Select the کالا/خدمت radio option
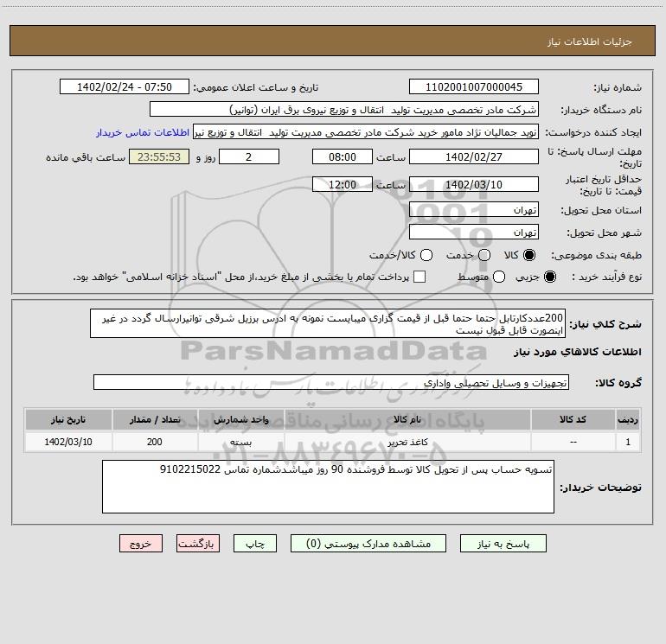The height and width of the screenshot is (644, 666). (x=426, y=255)
